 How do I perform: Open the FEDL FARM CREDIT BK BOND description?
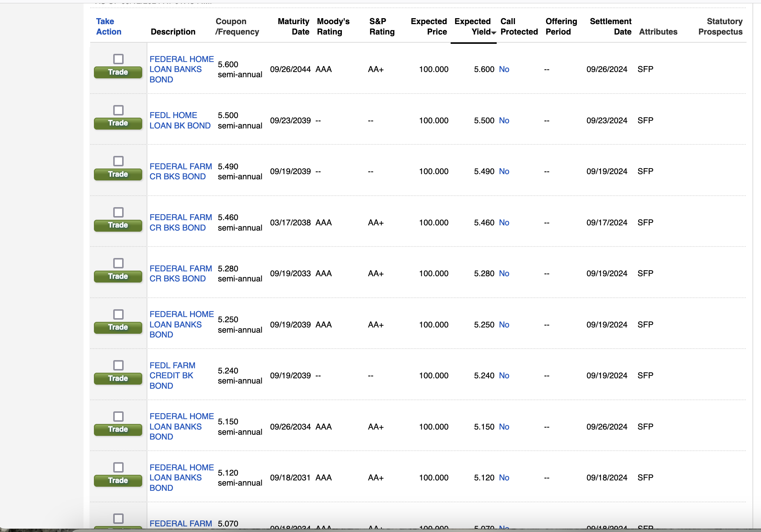(172, 375)
